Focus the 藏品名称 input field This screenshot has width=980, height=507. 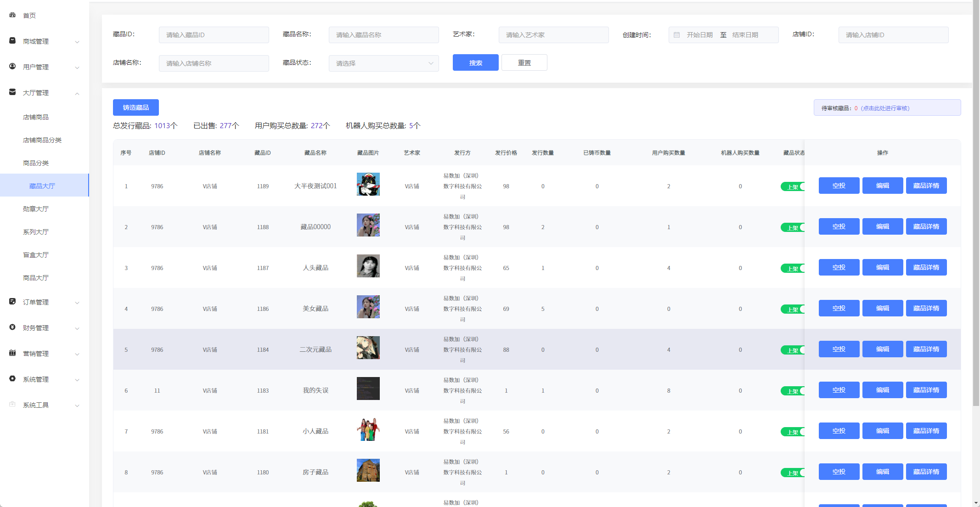coord(384,35)
